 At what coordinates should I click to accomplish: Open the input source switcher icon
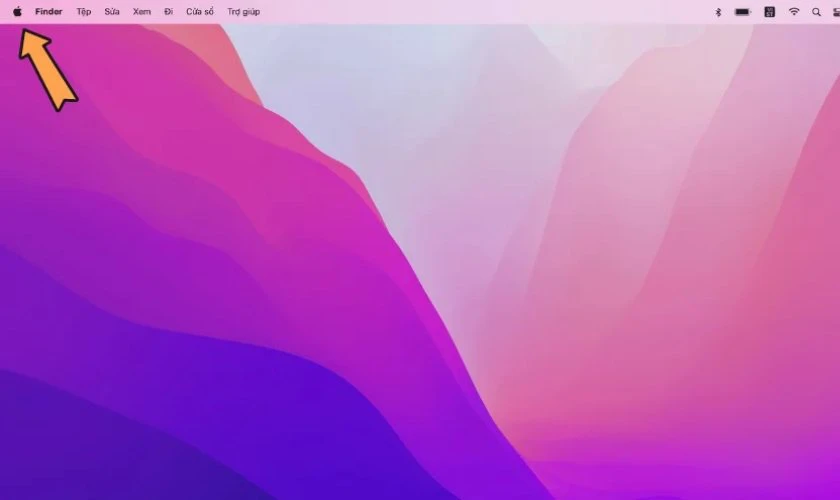769,12
